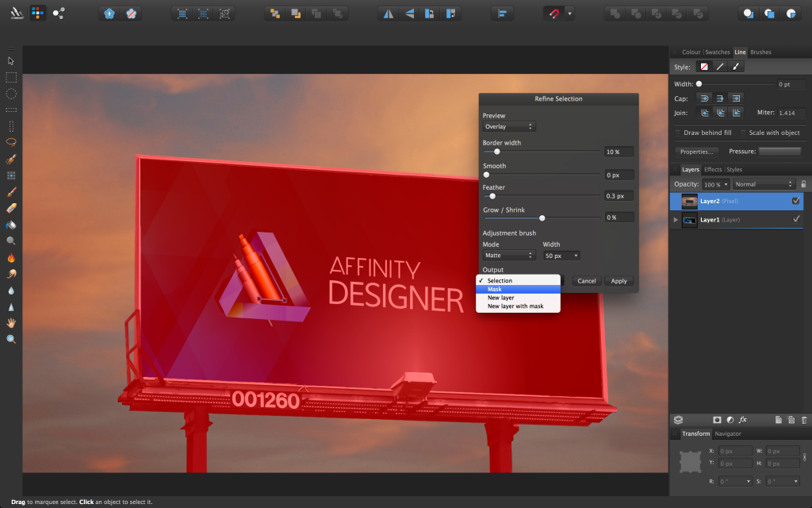Switch to the Styles tab
This screenshot has width=812, height=508.
[x=733, y=170]
